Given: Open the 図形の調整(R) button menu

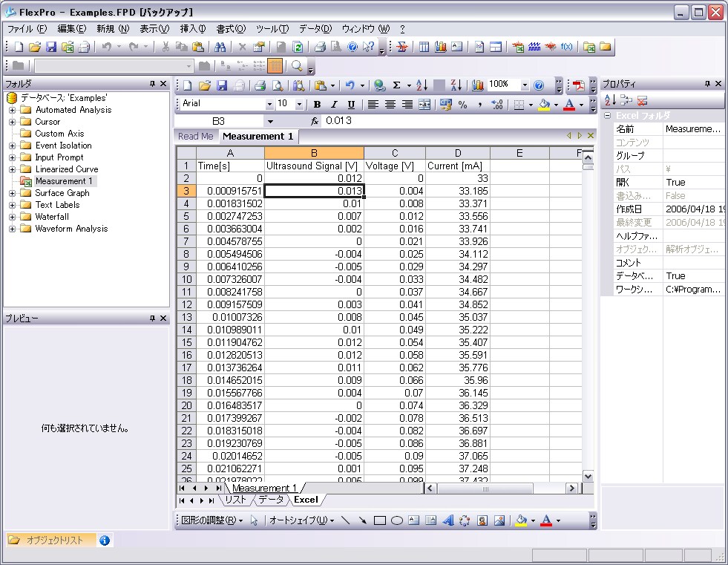Looking at the screenshot, I should click(x=212, y=520).
